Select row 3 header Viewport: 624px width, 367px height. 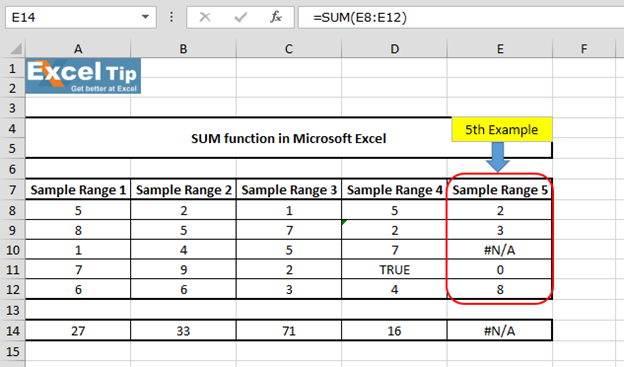click(12, 108)
